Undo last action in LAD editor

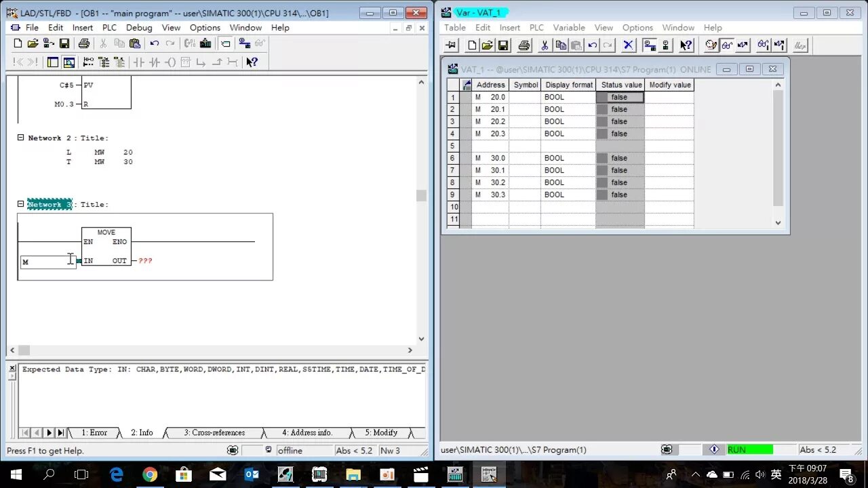(155, 43)
